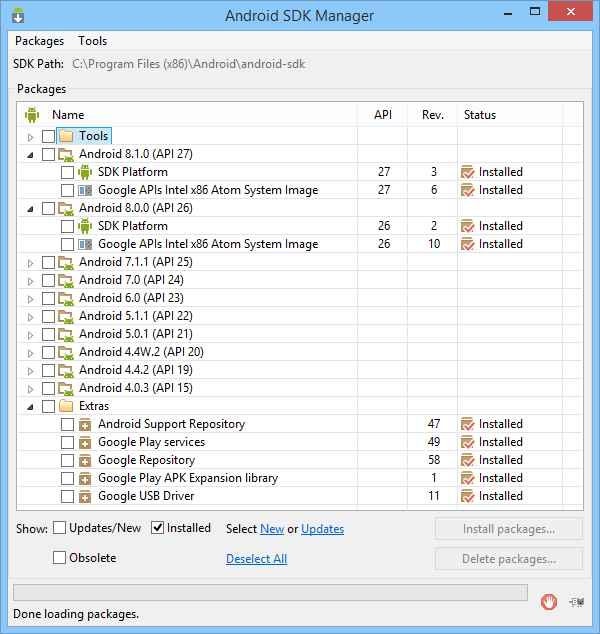Screen dimensions: 600x634
Task: Click the Android 4.4.2 (API 19) folder icon
Action: coord(66,370)
